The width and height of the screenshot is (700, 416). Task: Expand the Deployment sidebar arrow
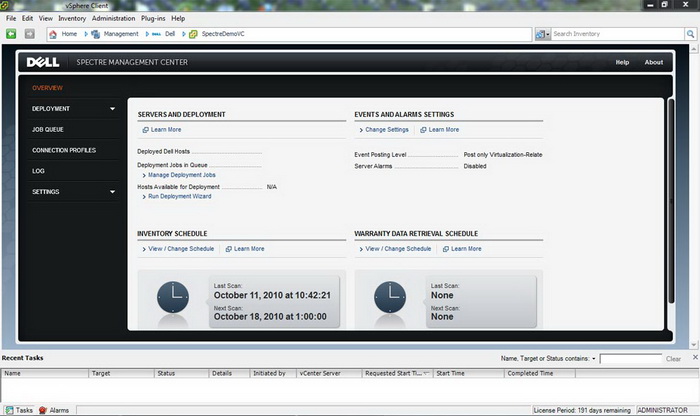coord(112,108)
